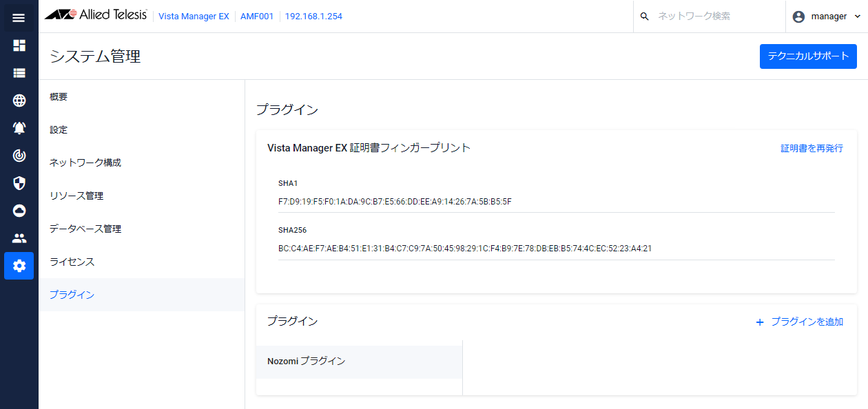This screenshot has width=868, height=409.
Task: Click the list view icon in sidebar
Action: click(19, 73)
